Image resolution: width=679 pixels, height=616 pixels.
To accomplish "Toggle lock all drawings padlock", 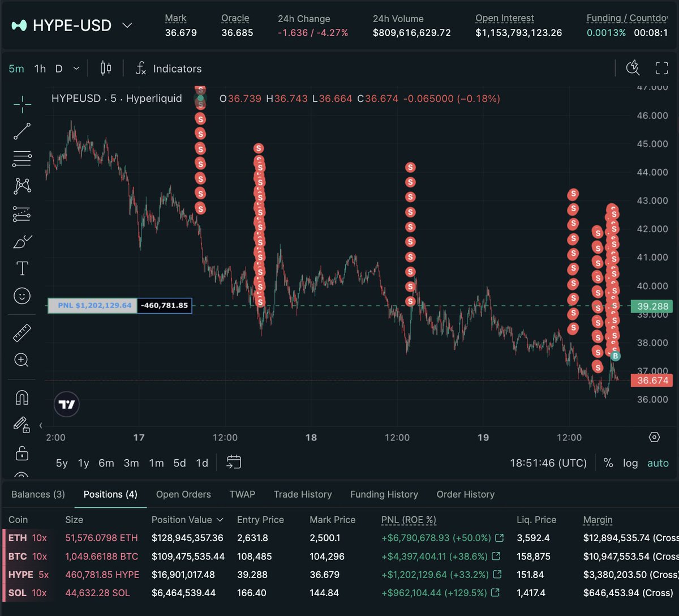I will tap(22, 453).
